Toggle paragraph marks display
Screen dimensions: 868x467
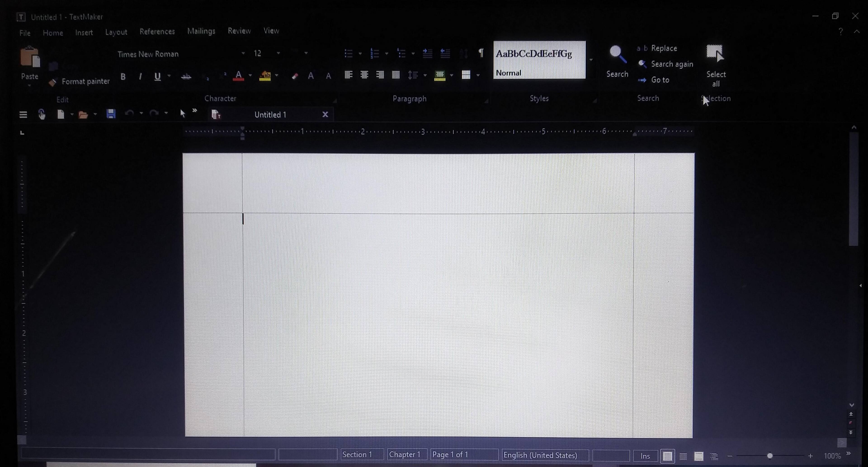[481, 53]
